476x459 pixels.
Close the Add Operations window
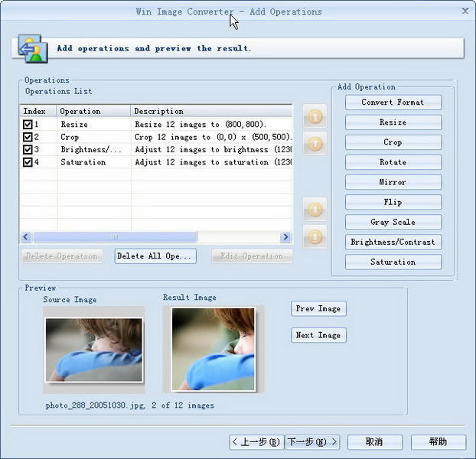tap(465, 11)
